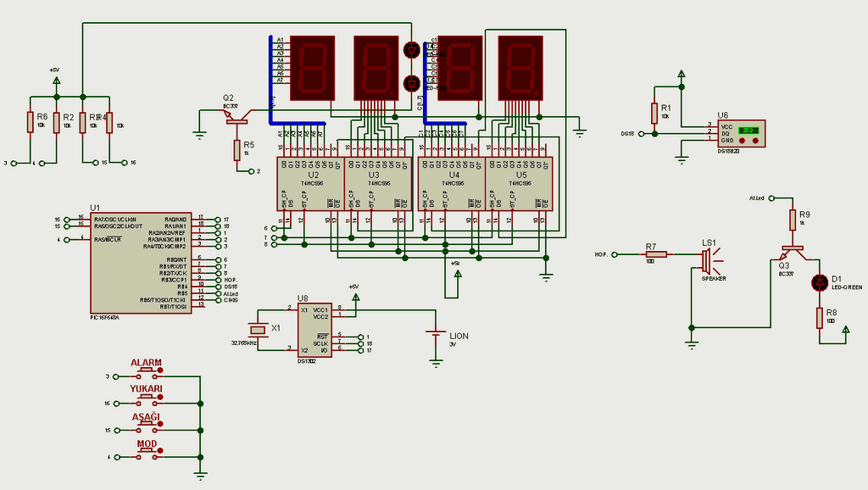The width and height of the screenshot is (868, 490).
Task: Select the LION 3V battery symbol
Action: [x=437, y=334]
